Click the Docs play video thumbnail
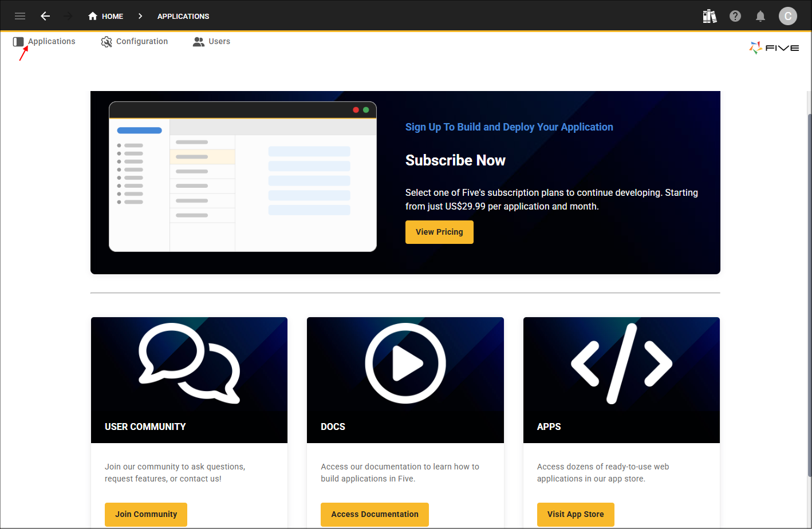Screen dimensions: 812x529 click(405, 364)
